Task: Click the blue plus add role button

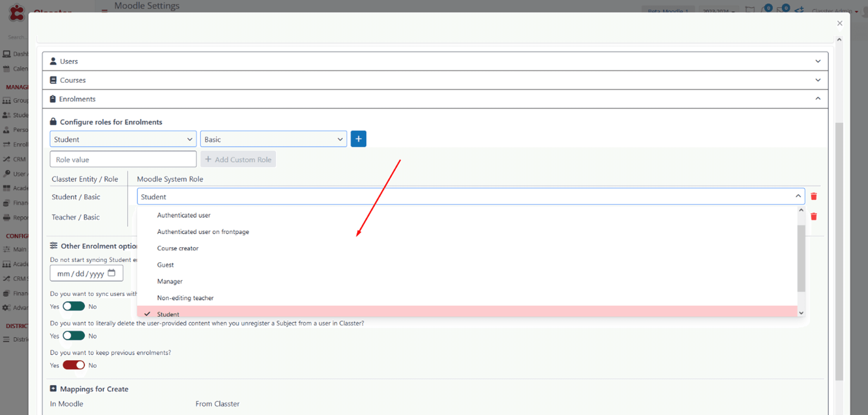Action: (x=358, y=139)
